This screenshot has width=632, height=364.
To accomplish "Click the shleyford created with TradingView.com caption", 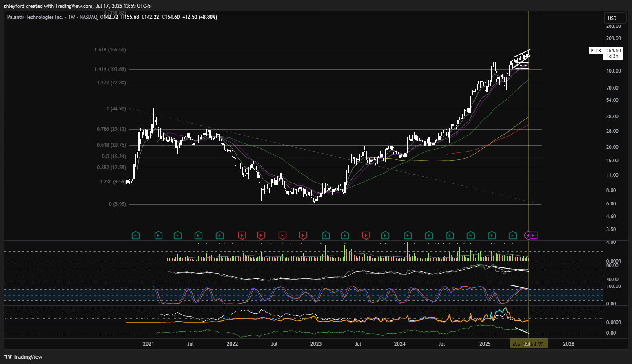I will [77, 6].
